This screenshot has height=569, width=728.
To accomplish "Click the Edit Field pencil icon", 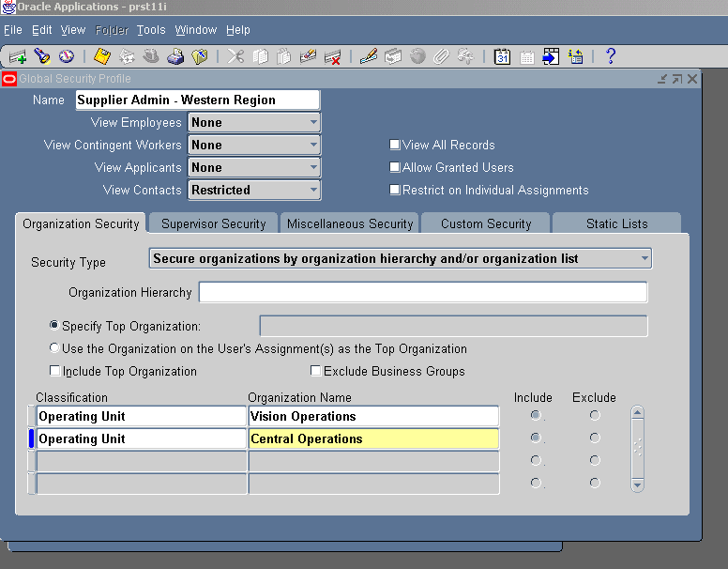I will click(x=369, y=56).
